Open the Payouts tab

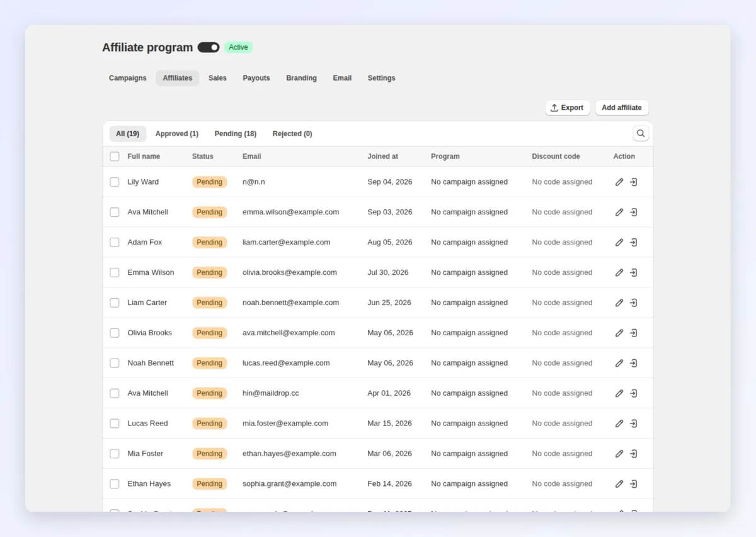click(x=256, y=78)
